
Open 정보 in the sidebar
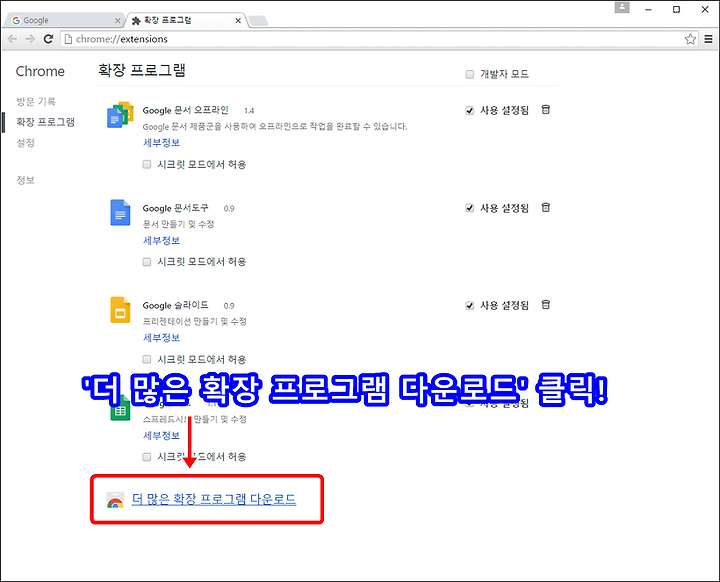pyautogui.click(x=26, y=180)
